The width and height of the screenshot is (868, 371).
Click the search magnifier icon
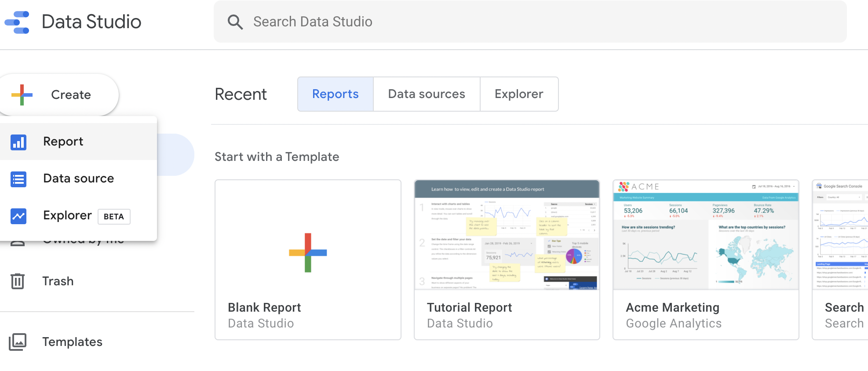click(235, 22)
